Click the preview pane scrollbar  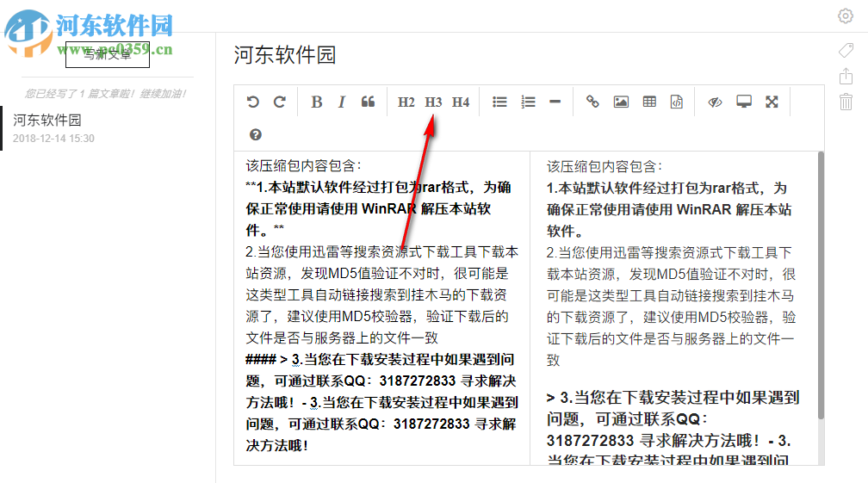[821, 286]
